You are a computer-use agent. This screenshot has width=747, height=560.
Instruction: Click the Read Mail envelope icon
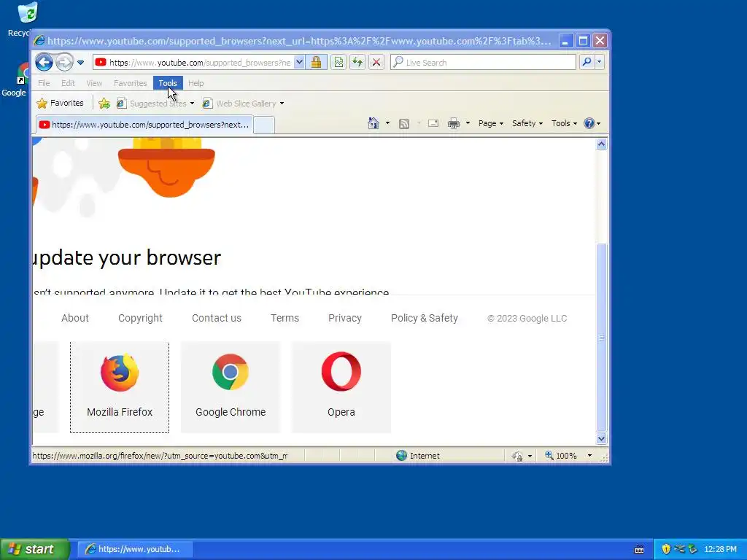[x=433, y=124]
